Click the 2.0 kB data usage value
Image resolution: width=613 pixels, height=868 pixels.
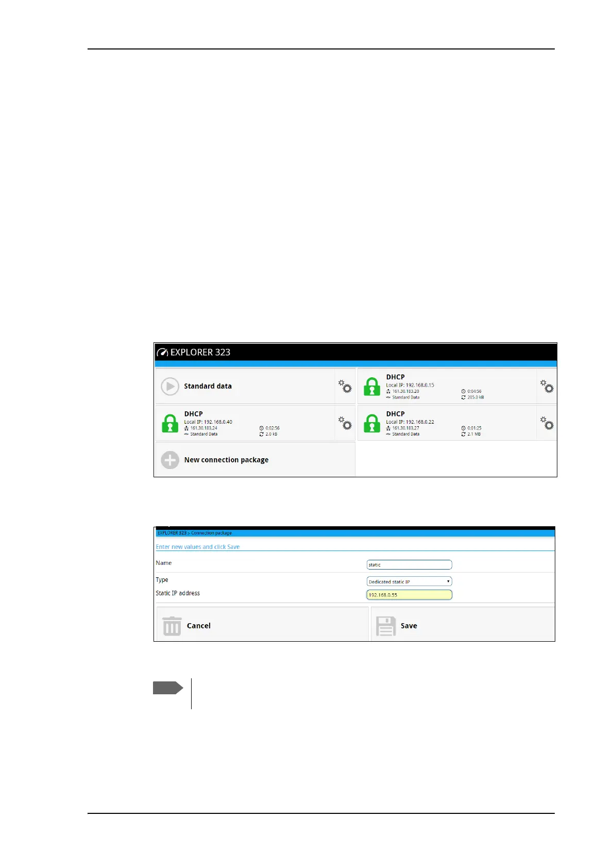tap(271, 434)
